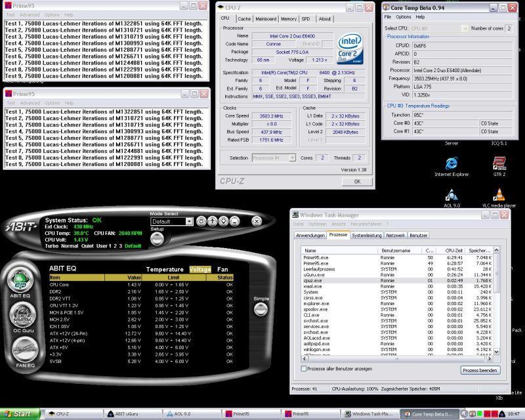The width and height of the screenshot is (525, 420).
Task: Click the uGuru up-arrow round button
Action: [x=212, y=221]
